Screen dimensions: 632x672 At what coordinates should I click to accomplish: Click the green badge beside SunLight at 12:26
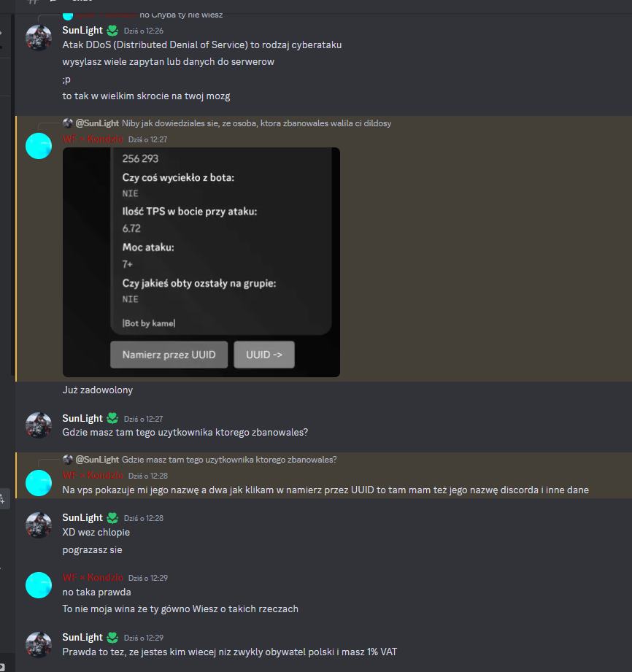coord(112,31)
